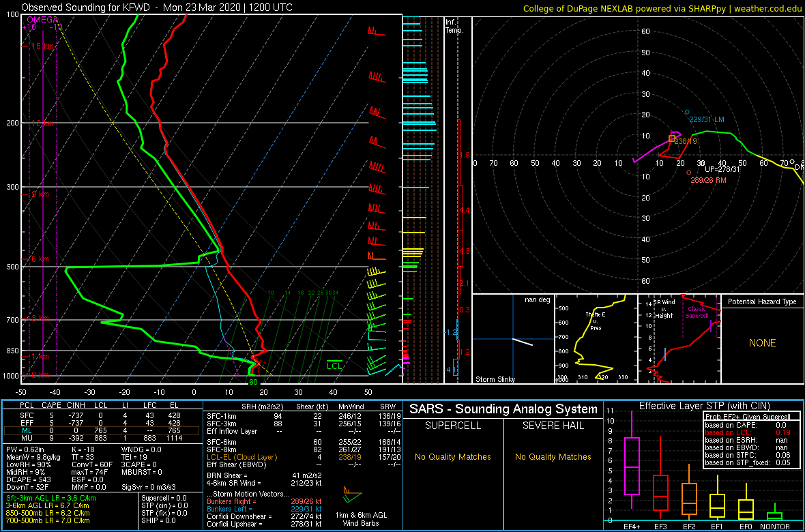Viewport: 805px width, 532px height.
Task: Click the 'LCL-EL (Cloud Layer)' shear row
Action: [303, 457]
